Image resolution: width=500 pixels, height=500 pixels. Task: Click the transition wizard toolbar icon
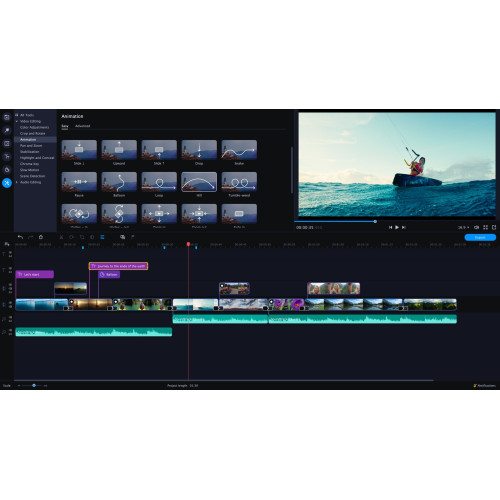(123, 237)
